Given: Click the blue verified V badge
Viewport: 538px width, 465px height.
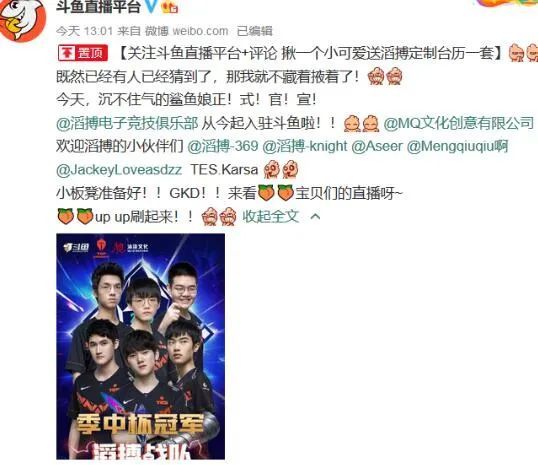Looking at the screenshot, I should pos(151,7).
